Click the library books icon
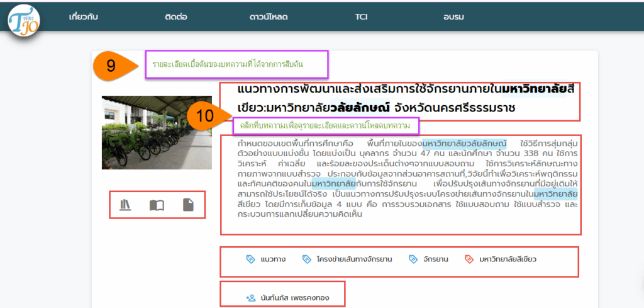The image size is (644, 308). (125, 205)
